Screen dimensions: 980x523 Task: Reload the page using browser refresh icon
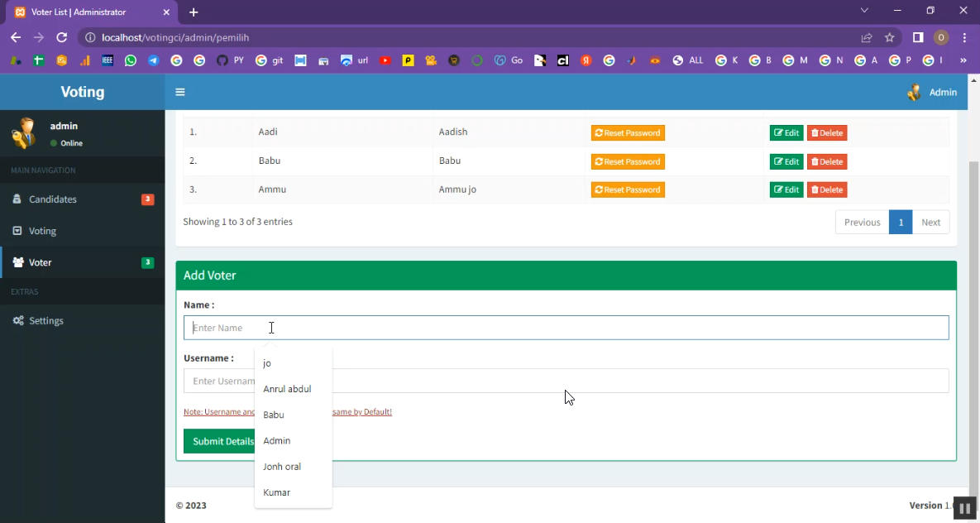tap(61, 37)
